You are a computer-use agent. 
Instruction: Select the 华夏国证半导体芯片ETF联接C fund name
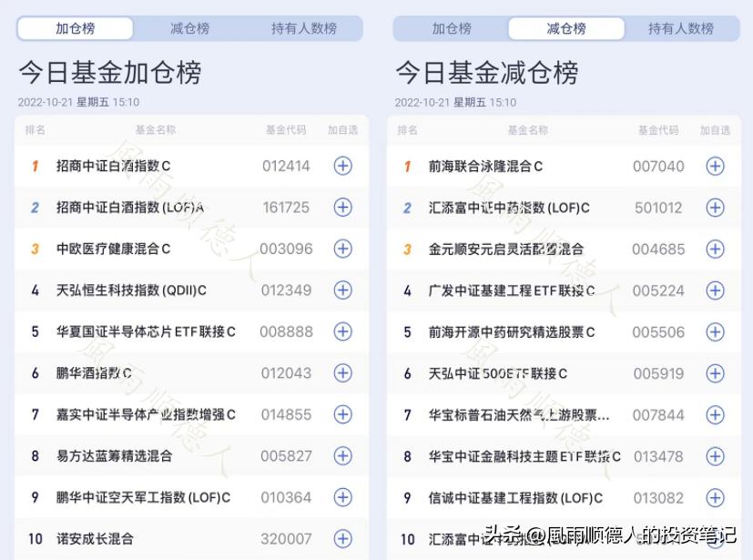pyautogui.click(x=146, y=331)
